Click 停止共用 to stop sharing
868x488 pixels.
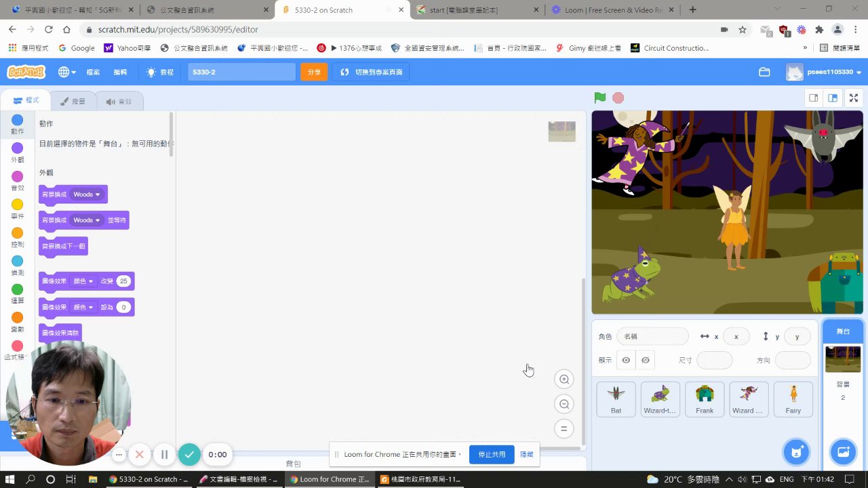tap(492, 454)
